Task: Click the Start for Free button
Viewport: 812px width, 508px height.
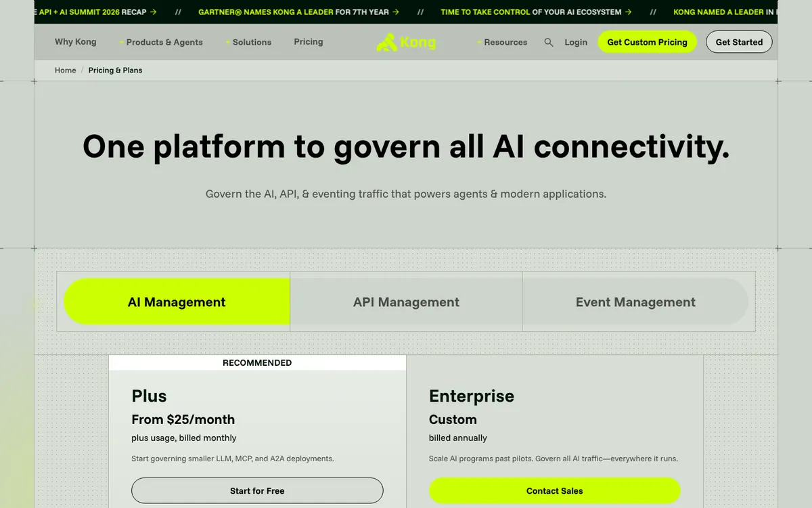Action: coord(257,490)
